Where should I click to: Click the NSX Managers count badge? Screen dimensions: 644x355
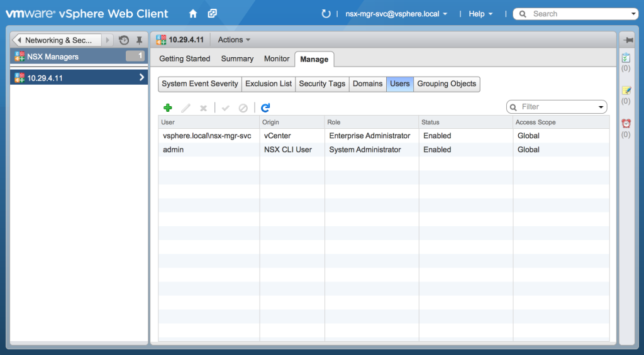tap(135, 56)
